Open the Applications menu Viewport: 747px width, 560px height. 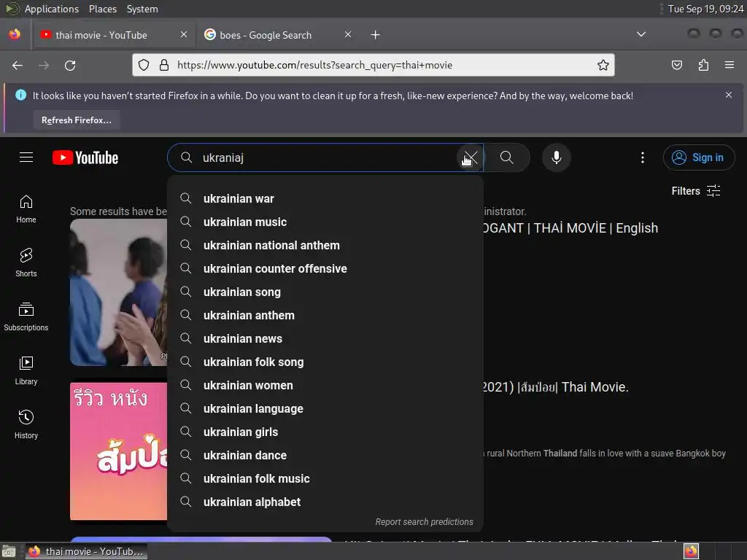coord(52,9)
